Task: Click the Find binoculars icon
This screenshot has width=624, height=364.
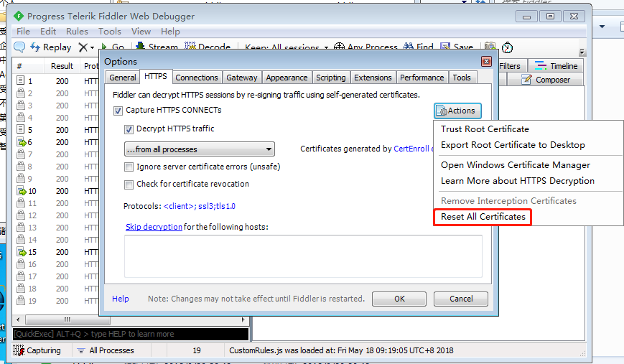Action: click(x=409, y=47)
